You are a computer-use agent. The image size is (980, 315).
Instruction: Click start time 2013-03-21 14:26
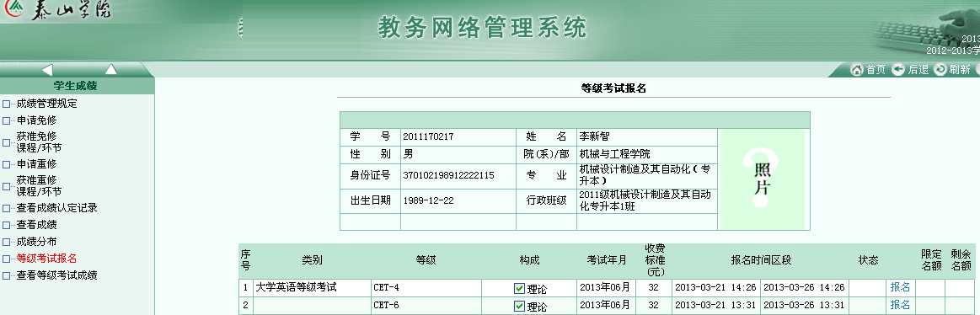click(x=715, y=287)
